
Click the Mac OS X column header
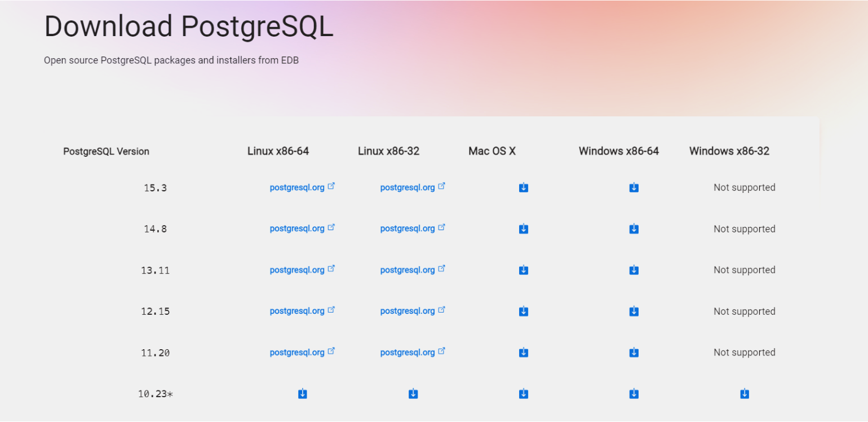coord(492,151)
